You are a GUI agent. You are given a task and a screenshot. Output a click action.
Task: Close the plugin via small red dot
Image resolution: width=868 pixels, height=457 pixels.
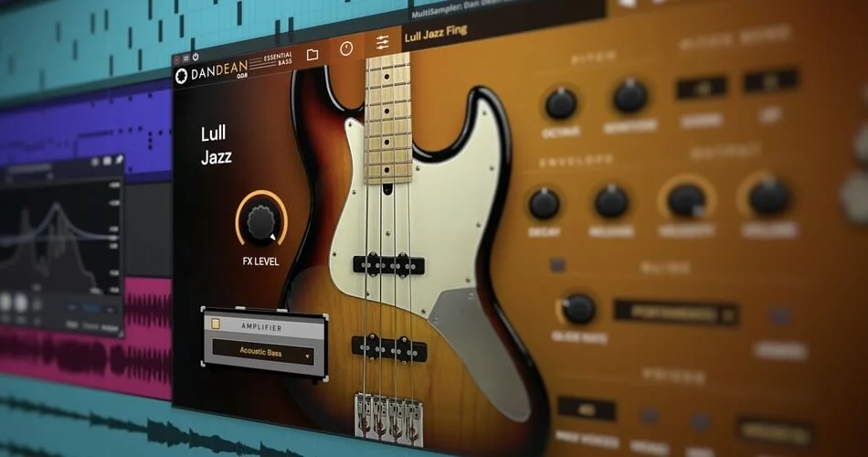177,59
